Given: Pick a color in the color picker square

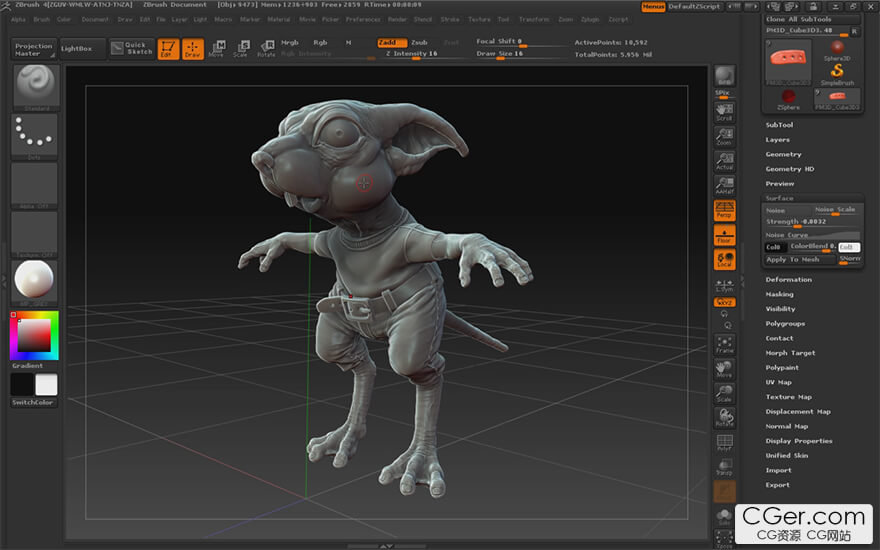Looking at the screenshot, I should click(34, 336).
